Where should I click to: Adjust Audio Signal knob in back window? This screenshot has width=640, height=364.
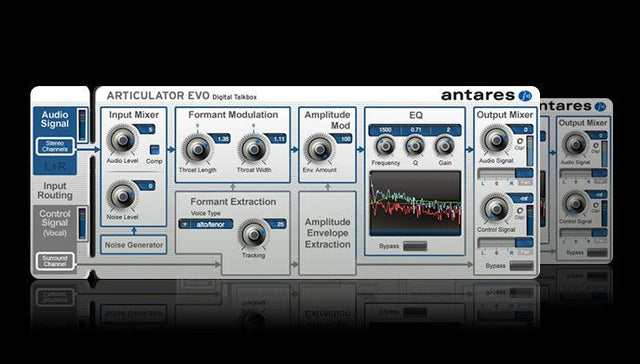coord(576,144)
